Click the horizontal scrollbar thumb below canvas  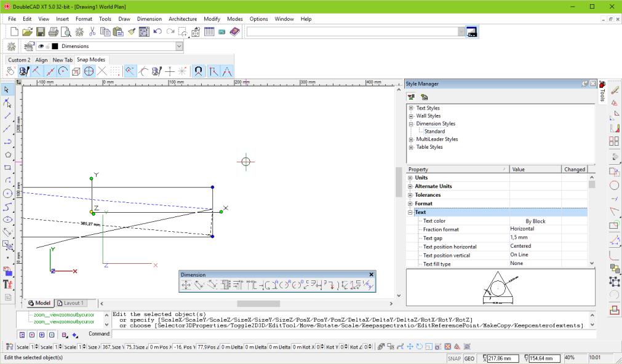[x=258, y=303]
